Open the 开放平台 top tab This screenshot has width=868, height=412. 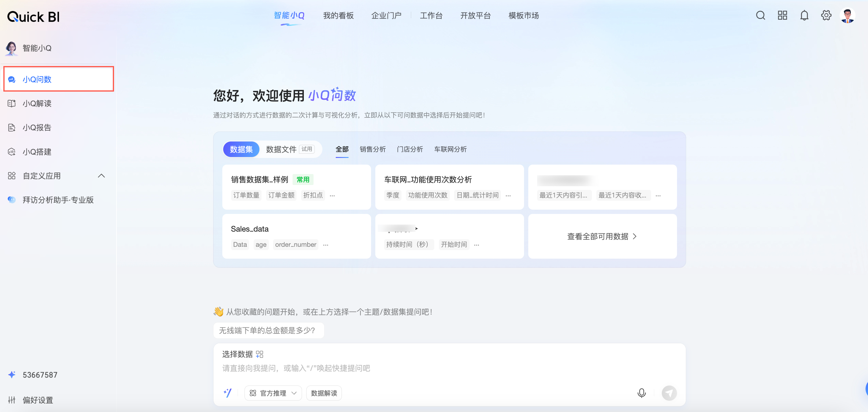click(475, 16)
